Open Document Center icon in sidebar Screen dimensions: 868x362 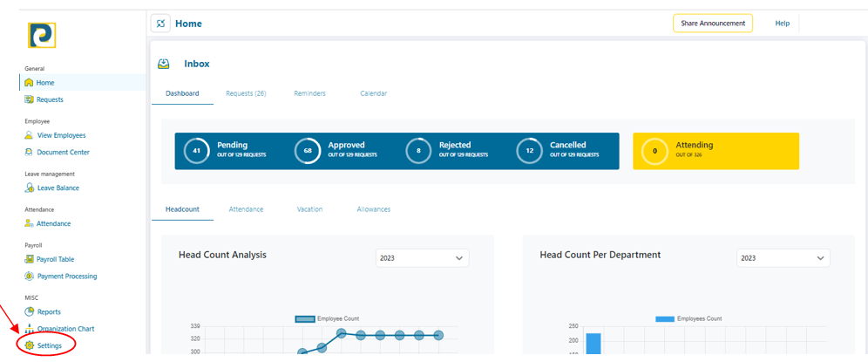pyautogui.click(x=30, y=153)
